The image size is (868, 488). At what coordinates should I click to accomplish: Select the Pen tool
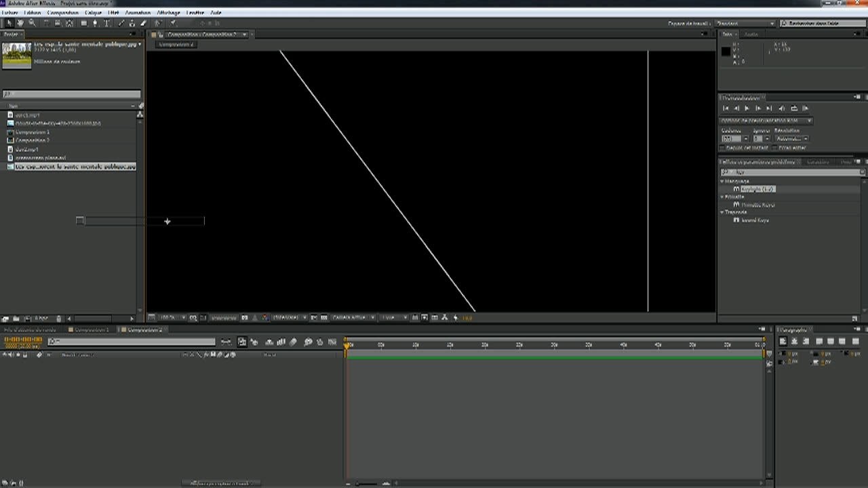(95, 23)
